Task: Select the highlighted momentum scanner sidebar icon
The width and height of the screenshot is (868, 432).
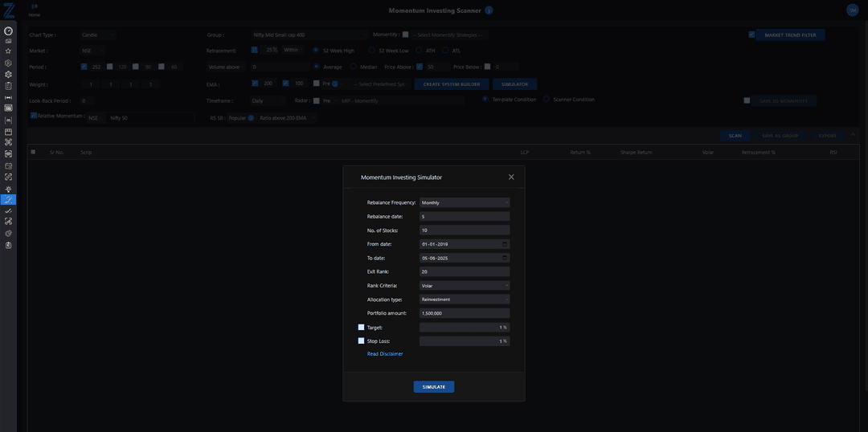Action: point(8,200)
